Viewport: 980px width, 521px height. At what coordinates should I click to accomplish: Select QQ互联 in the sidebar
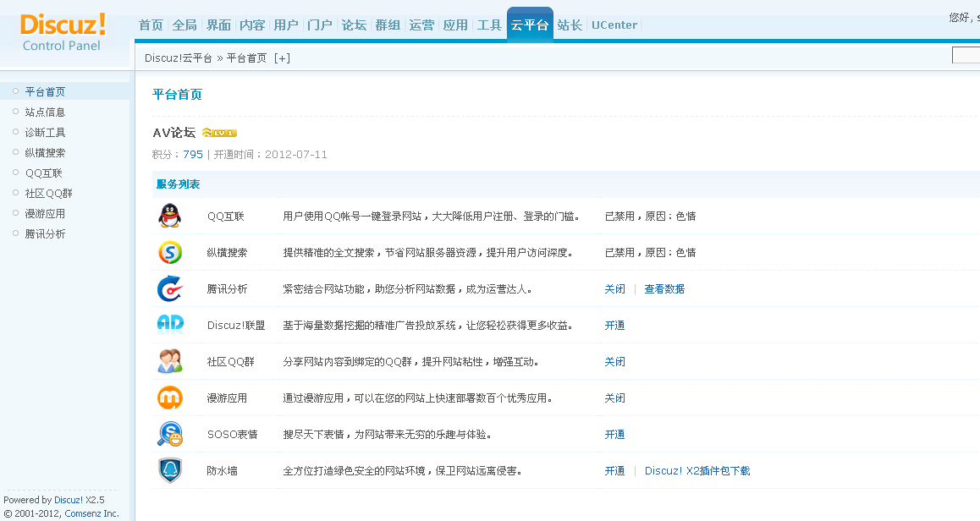pos(44,173)
